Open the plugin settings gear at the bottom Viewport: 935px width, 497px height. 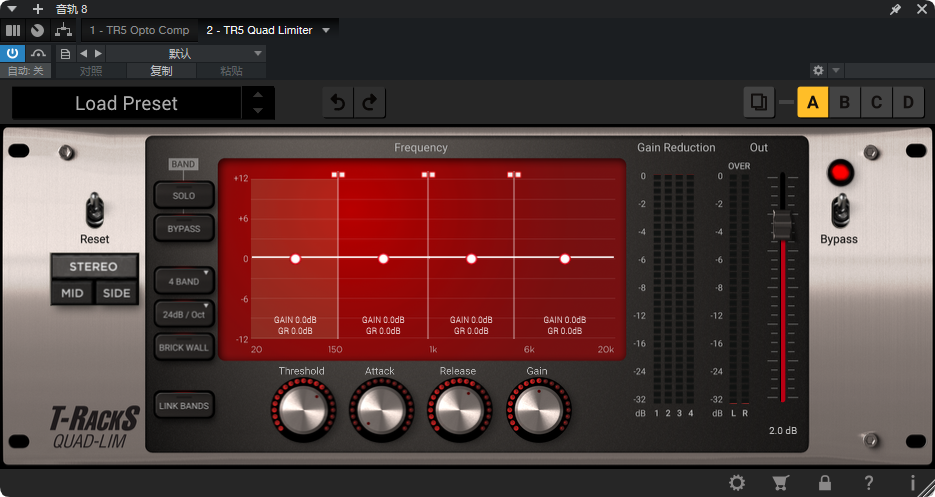click(737, 482)
